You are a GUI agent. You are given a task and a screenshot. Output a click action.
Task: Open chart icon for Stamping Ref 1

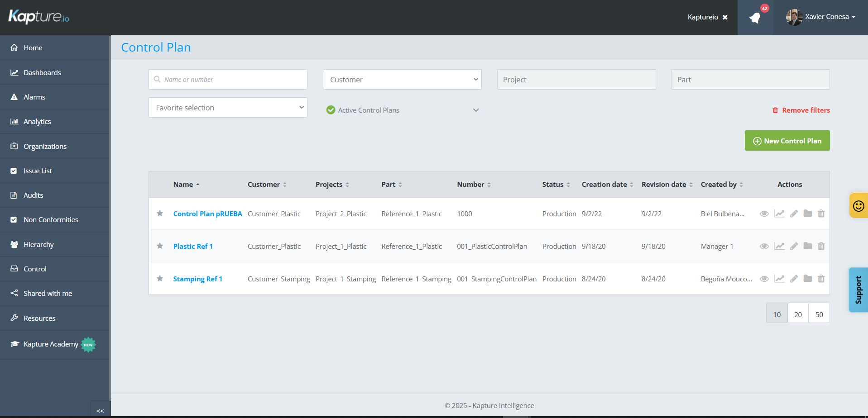pos(779,279)
